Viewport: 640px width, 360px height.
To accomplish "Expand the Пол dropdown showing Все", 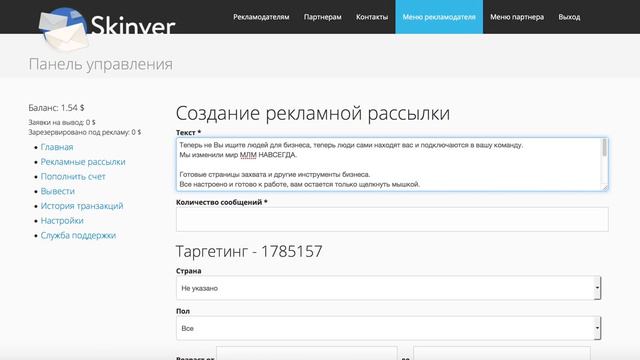I will tap(389, 328).
